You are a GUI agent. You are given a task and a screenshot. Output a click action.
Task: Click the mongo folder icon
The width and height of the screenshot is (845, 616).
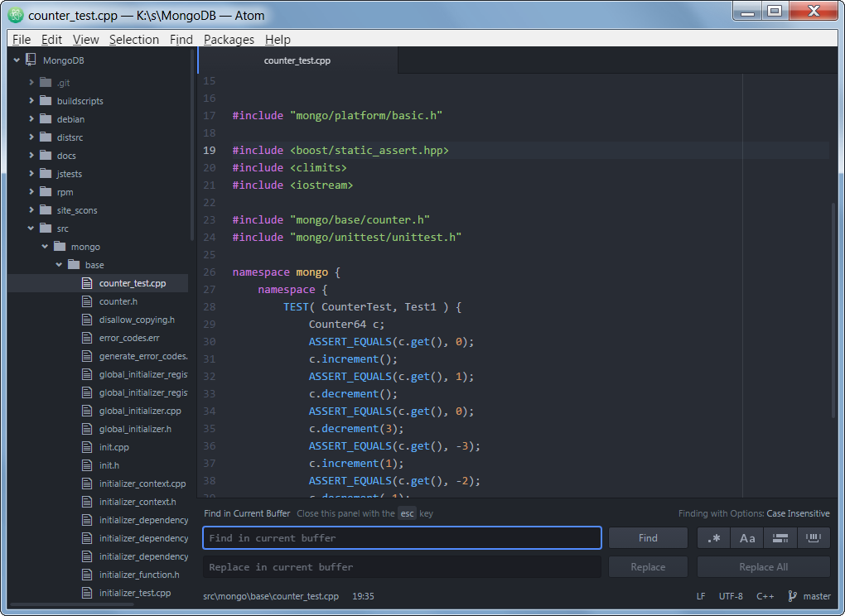tap(60, 247)
